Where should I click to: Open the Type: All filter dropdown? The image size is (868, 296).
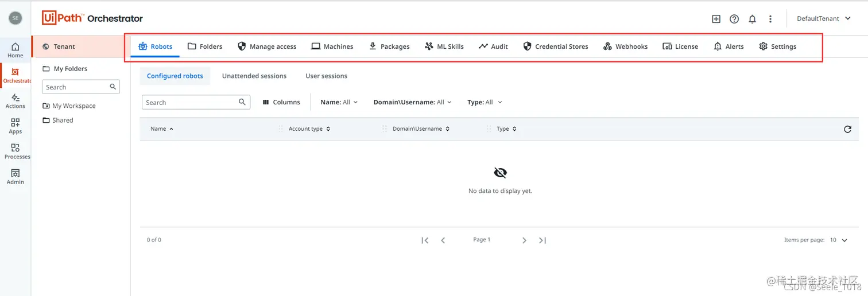tap(485, 102)
